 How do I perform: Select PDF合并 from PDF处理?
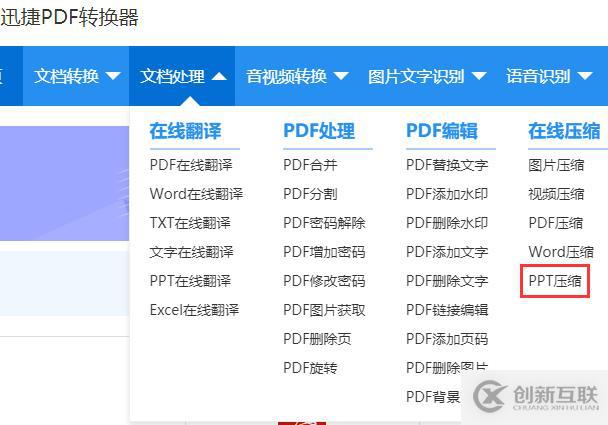point(310,165)
